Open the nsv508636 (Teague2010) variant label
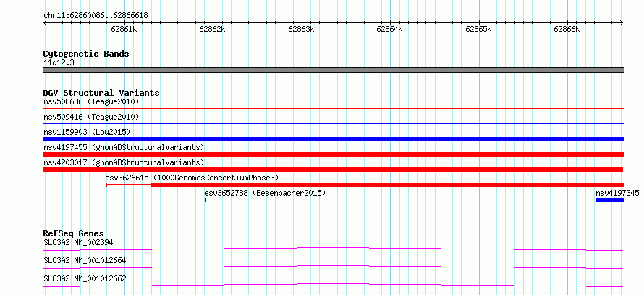 click(x=91, y=101)
